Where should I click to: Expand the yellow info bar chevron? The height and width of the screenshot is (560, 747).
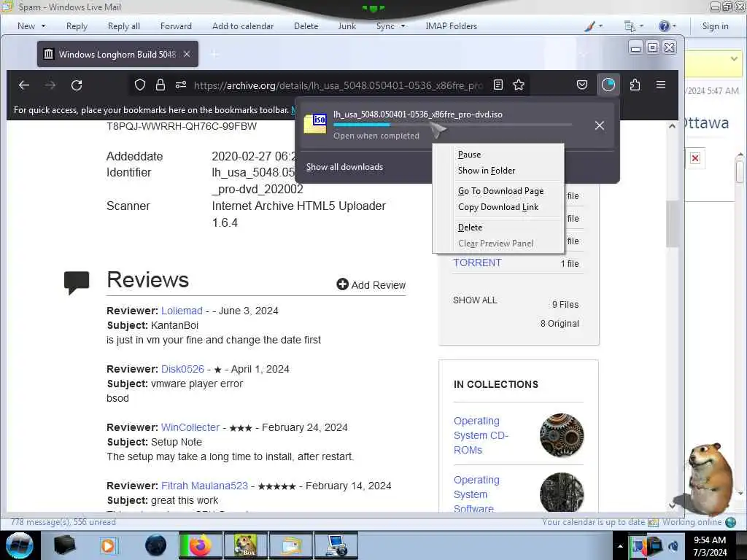[x=734, y=58]
